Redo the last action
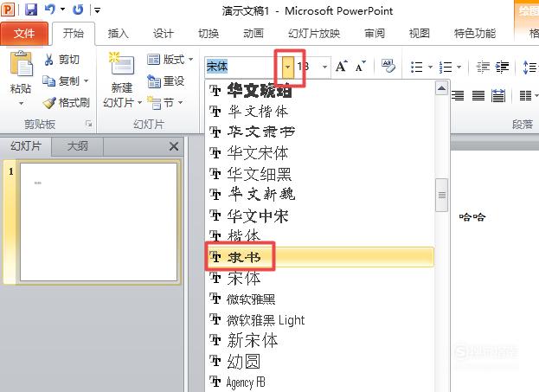539x392 pixels. click(x=78, y=10)
